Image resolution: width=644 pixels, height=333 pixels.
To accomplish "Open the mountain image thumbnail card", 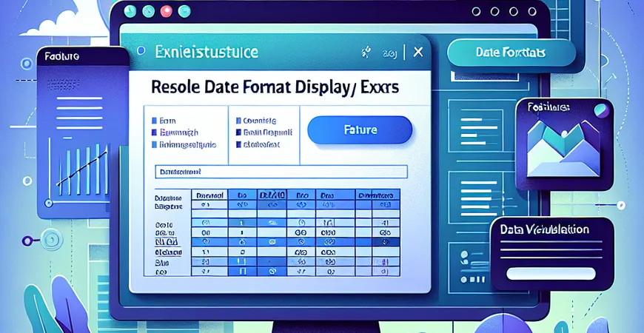I will point(564,144).
